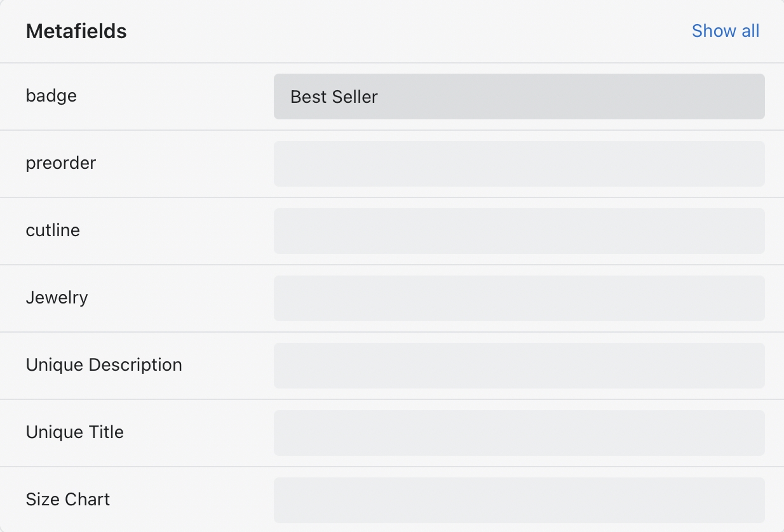Click the badge field containing Best Seller
Image resolution: width=784 pixels, height=532 pixels.
coord(518,96)
